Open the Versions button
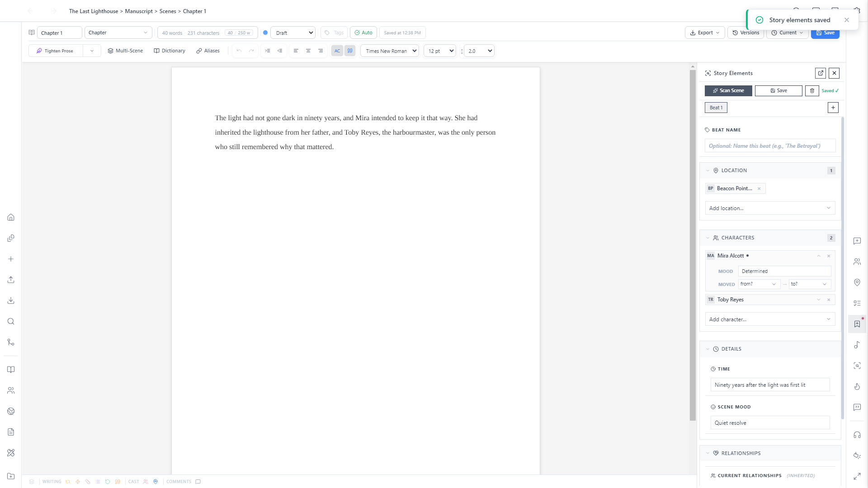The width and height of the screenshot is (868, 488). (x=745, y=33)
